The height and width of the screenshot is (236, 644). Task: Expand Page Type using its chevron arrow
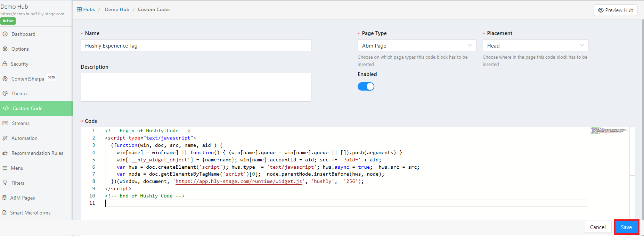pos(470,45)
